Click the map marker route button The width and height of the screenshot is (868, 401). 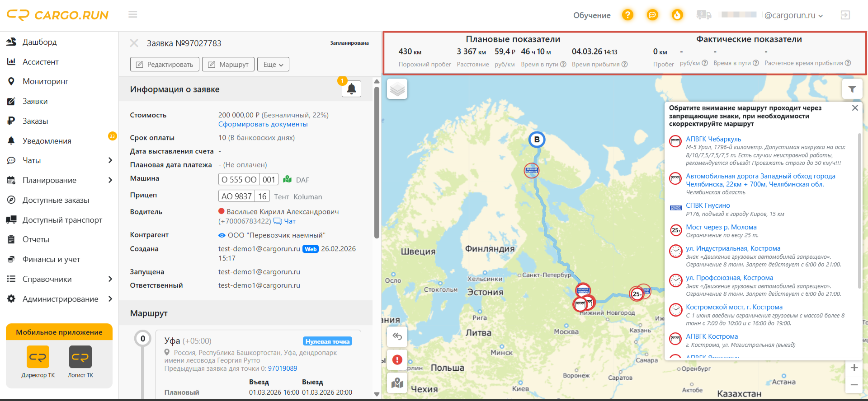[397, 383]
